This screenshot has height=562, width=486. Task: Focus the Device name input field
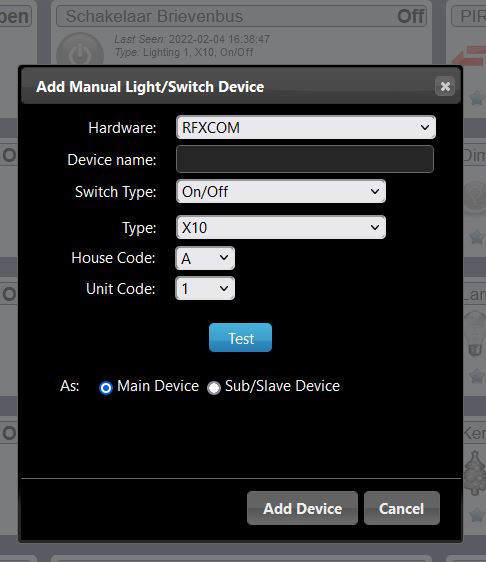[305, 159]
